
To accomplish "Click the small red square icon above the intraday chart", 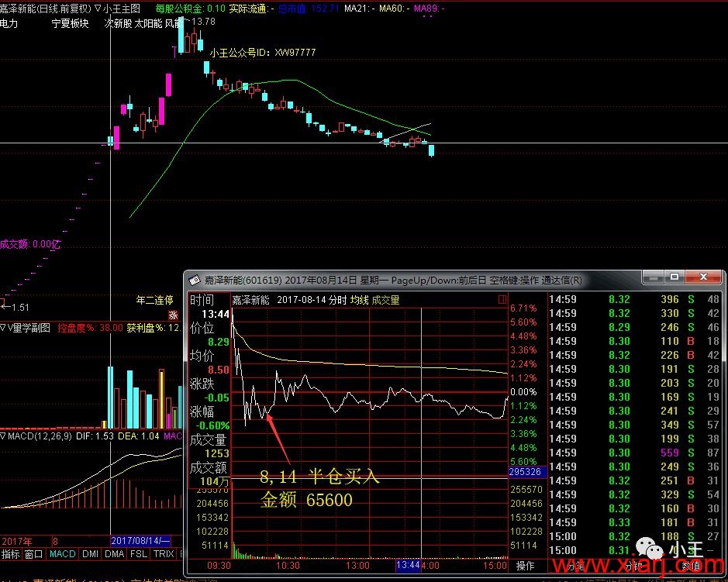I will point(502,300).
